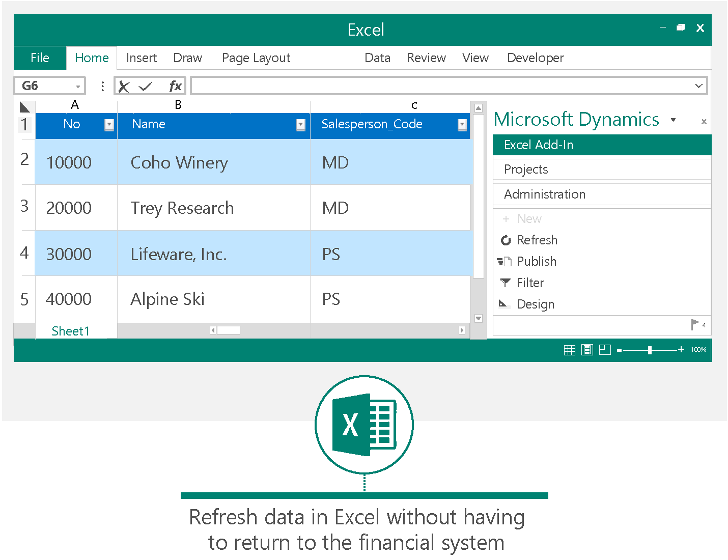Switch to Normal view in status bar

click(x=569, y=350)
